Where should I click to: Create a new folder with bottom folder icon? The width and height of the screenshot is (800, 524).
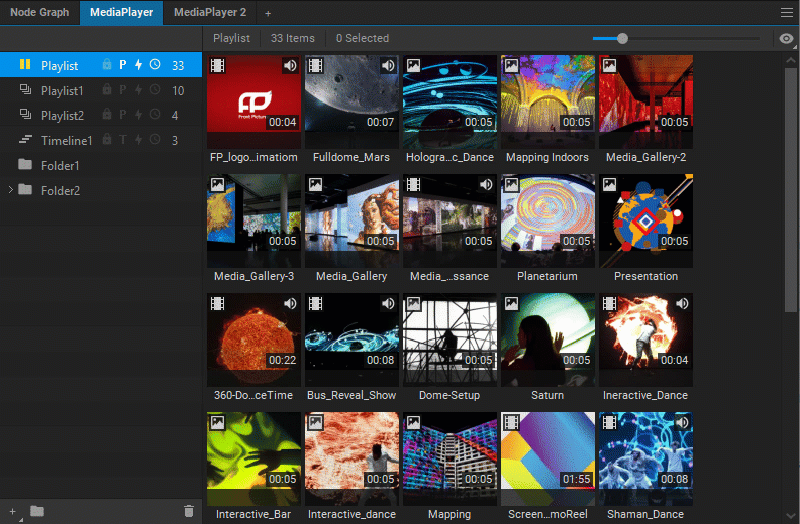37,511
